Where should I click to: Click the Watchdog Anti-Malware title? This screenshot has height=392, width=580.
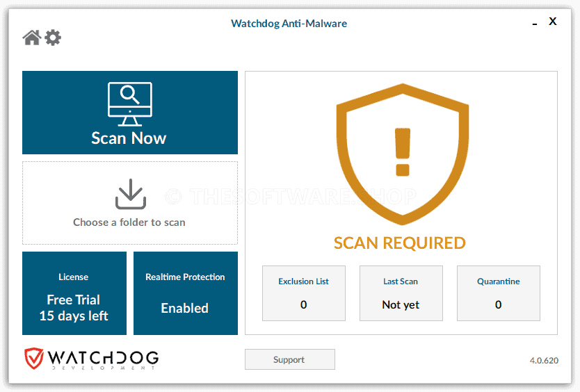[289, 24]
